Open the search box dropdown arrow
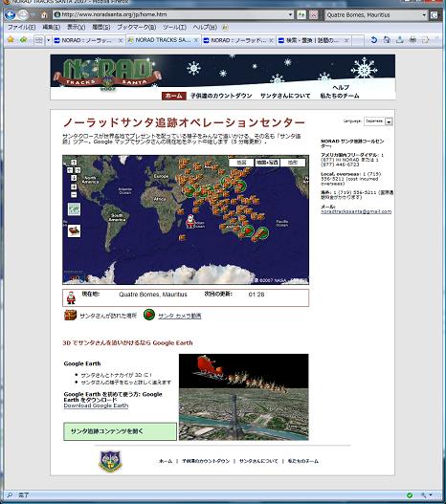This screenshot has width=446, height=504. 424,14
